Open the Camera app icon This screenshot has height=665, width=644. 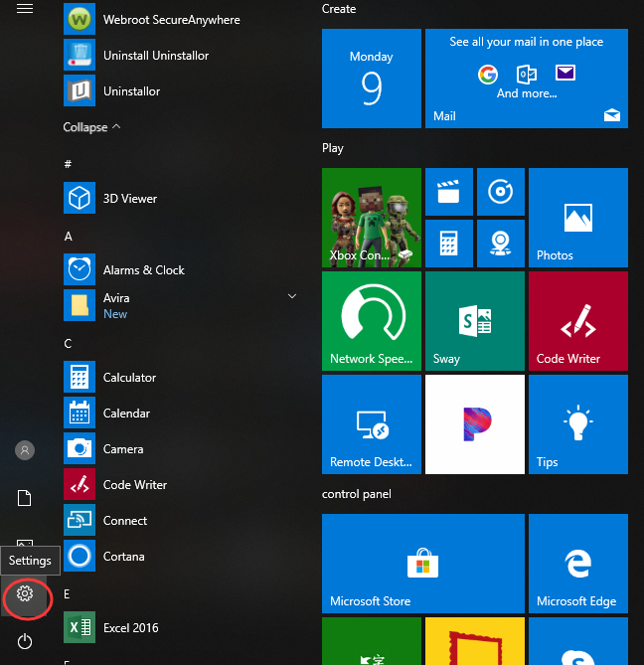click(80, 448)
